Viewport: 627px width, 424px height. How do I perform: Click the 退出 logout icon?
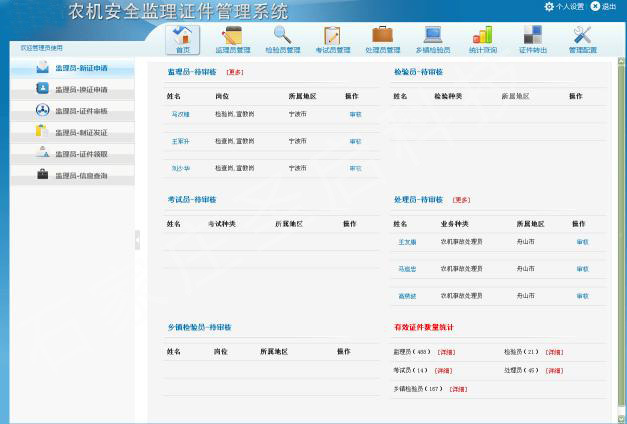595,6
